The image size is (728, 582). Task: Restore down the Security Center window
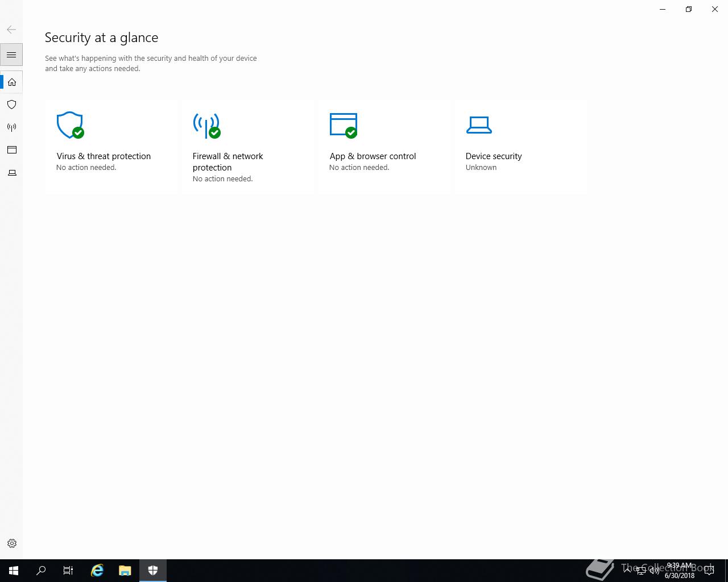pos(689,9)
